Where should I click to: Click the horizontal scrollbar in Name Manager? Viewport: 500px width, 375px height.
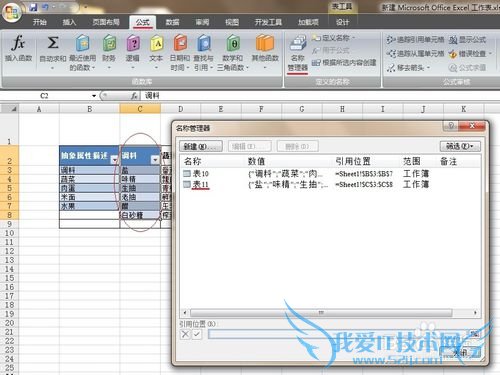[321, 313]
